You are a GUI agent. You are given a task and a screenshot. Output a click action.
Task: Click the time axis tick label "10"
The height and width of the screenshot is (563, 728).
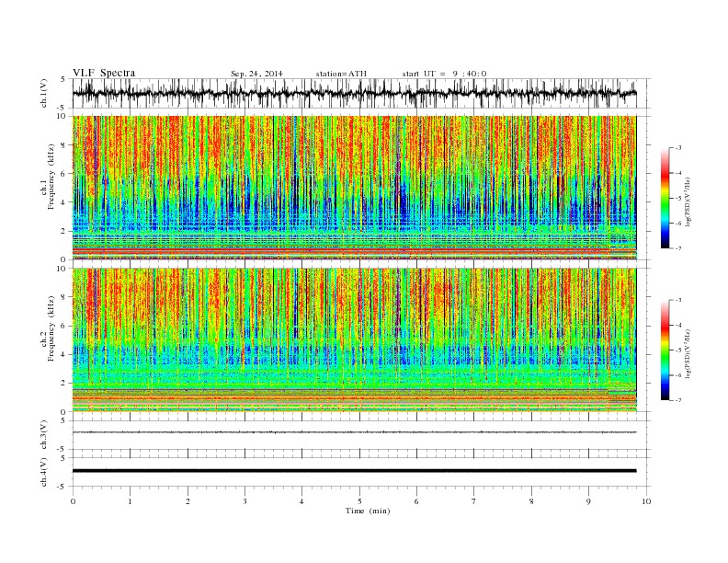(646, 501)
